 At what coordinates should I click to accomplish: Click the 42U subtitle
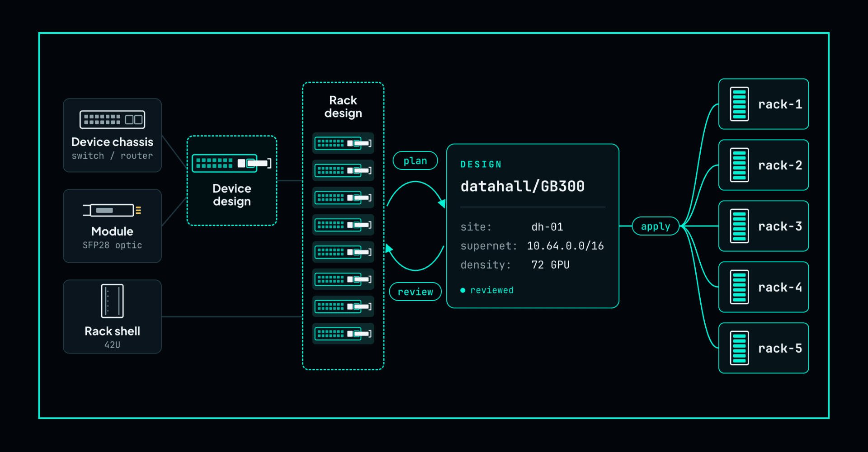coord(112,345)
